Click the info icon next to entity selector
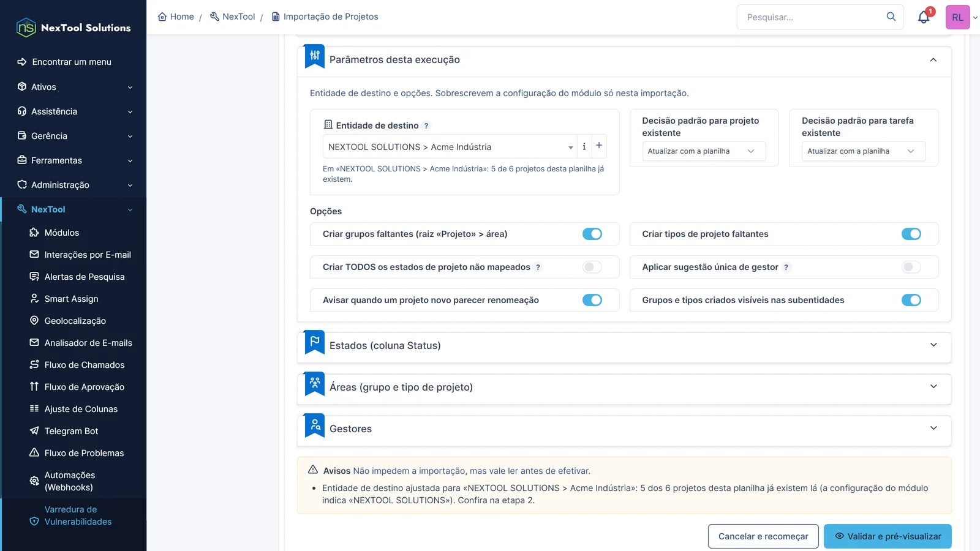This screenshot has width=980, height=551. [584, 146]
